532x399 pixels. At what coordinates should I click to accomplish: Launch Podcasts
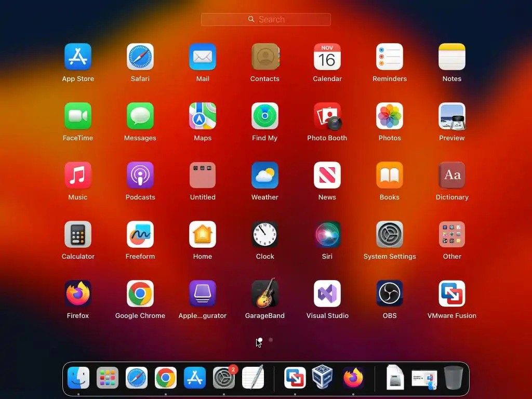tap(140, 175)
